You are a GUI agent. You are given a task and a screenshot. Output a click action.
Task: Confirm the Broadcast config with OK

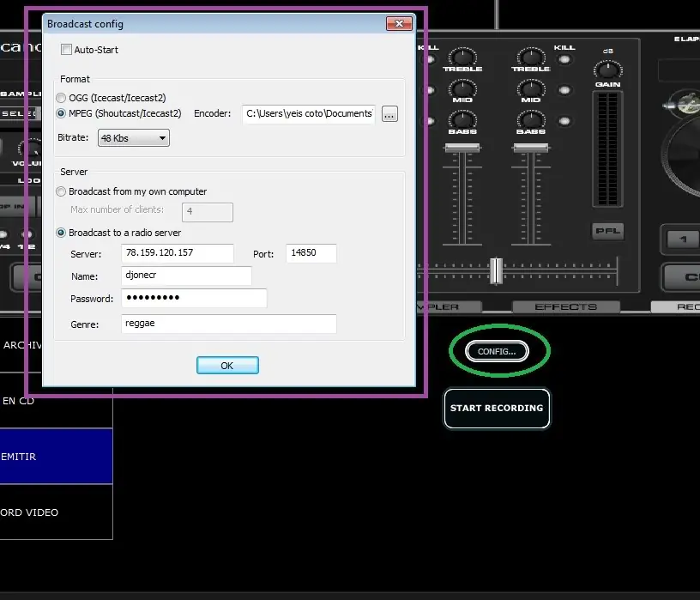(227, 366)
